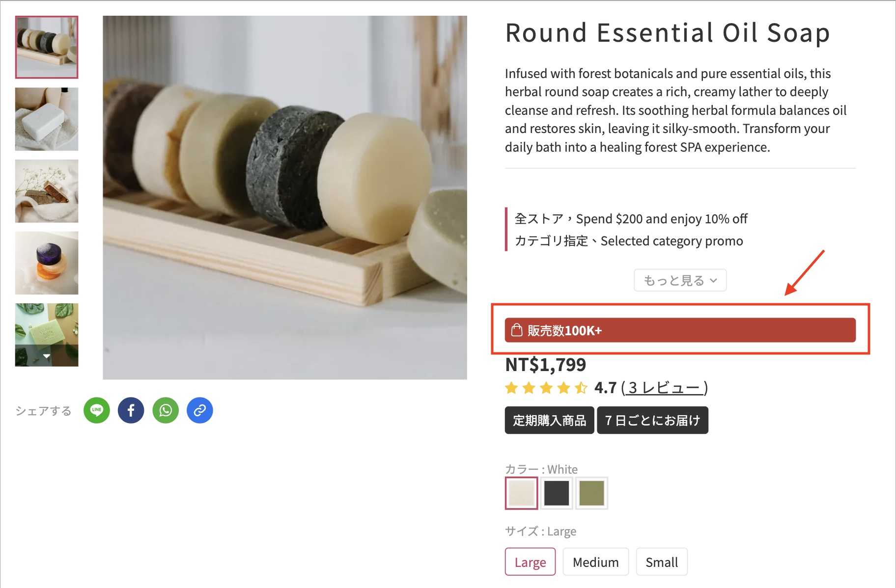Copy product link with chain icon

point(200,410)
